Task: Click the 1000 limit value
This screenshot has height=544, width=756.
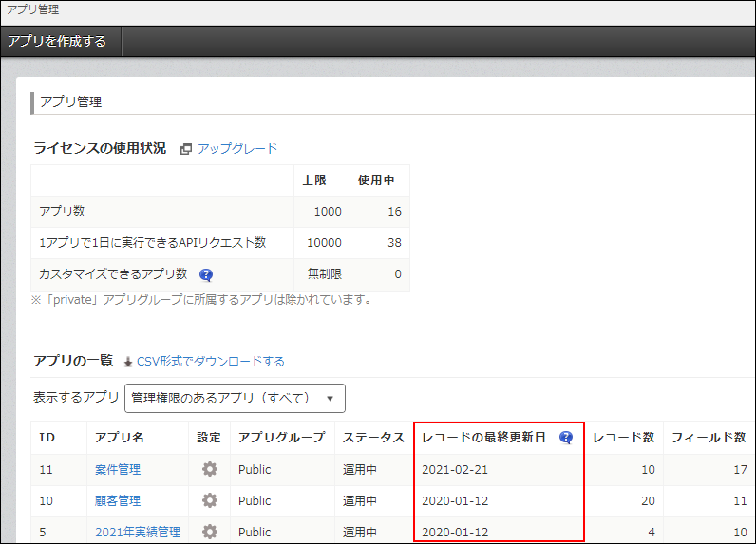Action: [328, 211]
